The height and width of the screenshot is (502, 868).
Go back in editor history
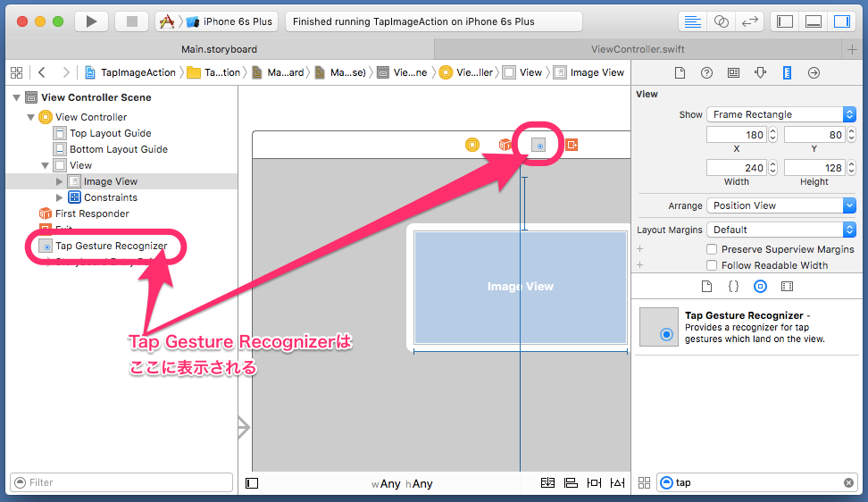click(x=41, y=72)
